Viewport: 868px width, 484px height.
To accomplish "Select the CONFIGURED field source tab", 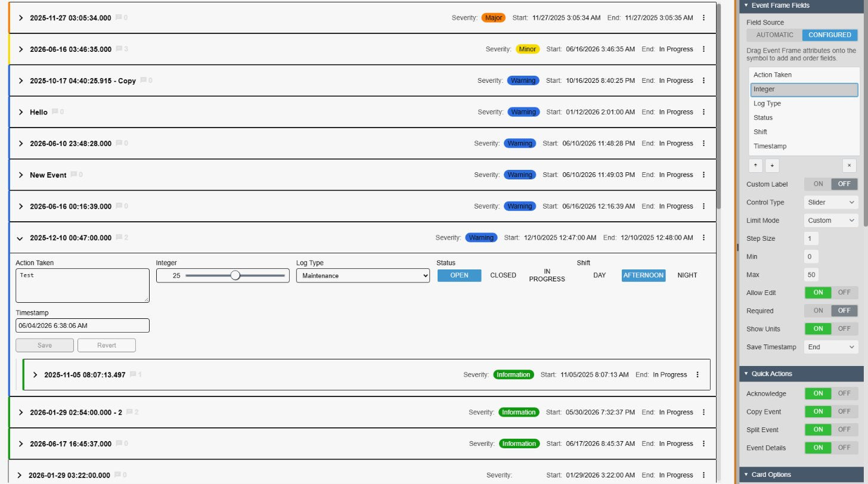I will [830, 35].
